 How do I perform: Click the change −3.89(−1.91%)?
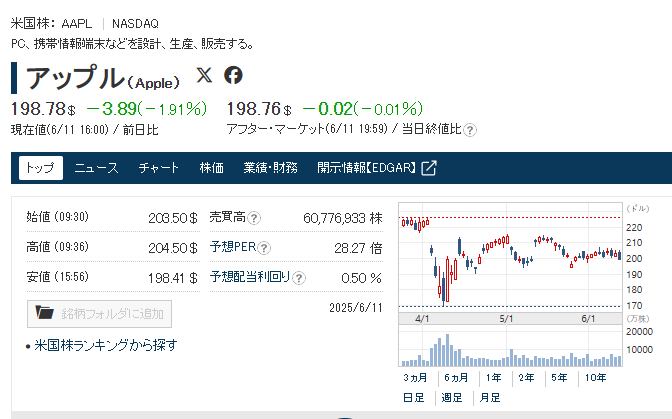tap(147, 109)
